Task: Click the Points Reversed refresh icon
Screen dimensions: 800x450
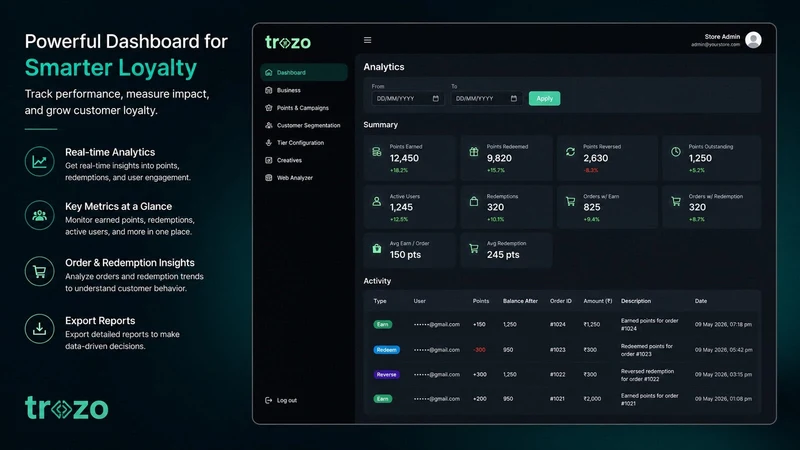Action: point(570,152)
